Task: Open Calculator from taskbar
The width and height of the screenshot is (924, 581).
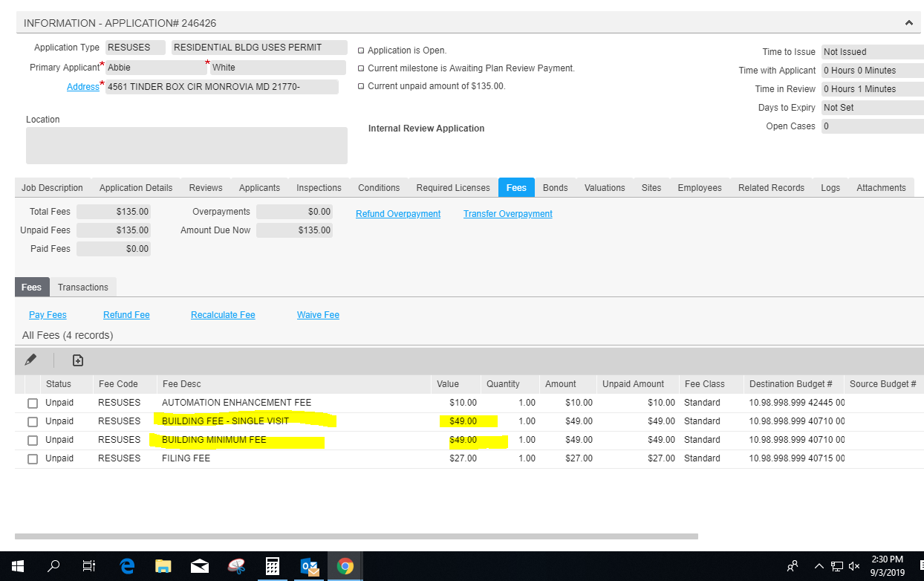Action: coord(273,566)
